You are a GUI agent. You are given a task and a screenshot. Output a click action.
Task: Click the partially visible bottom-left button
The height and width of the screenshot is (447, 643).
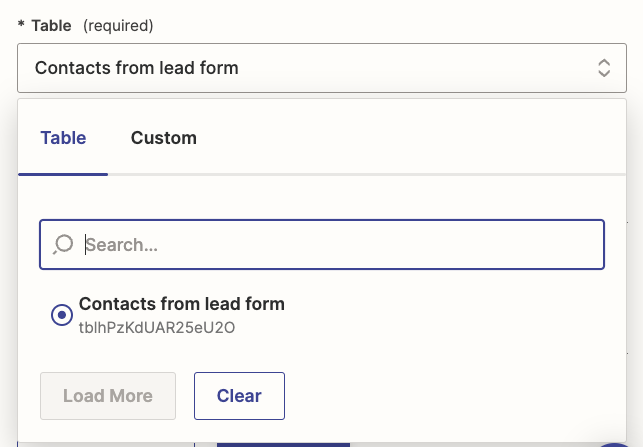[106, 445]
